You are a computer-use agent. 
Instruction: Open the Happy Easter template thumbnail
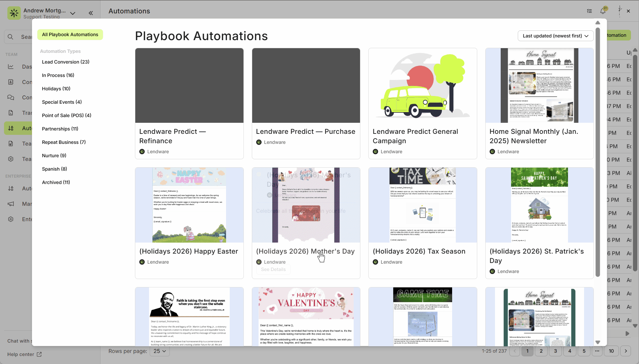pos(189,205)
